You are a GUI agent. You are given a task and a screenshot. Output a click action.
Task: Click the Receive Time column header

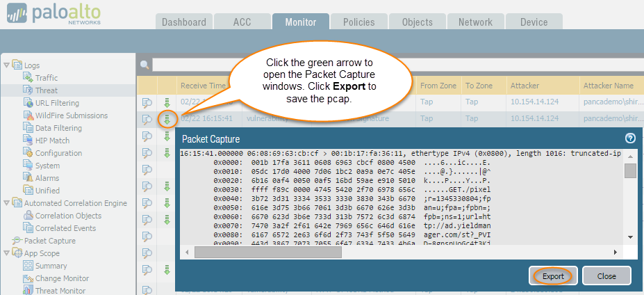click(204, 86)
